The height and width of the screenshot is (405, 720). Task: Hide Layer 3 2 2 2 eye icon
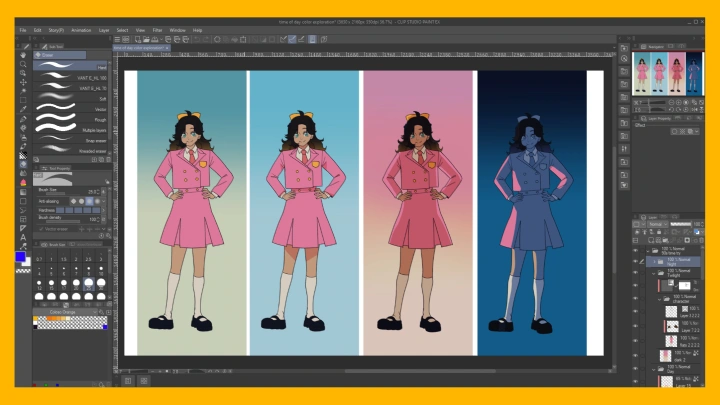click(636, 312)
